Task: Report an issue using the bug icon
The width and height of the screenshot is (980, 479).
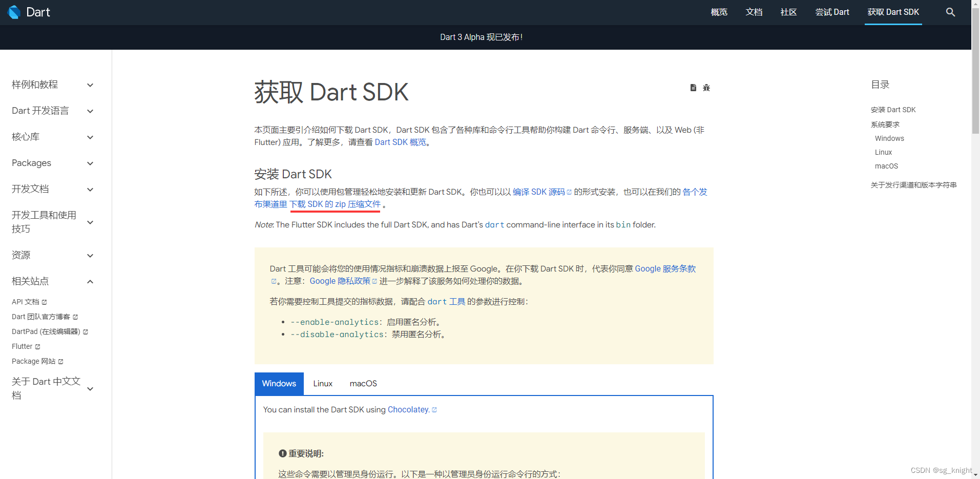Action: pyautogui.click(x=706, y=88)
